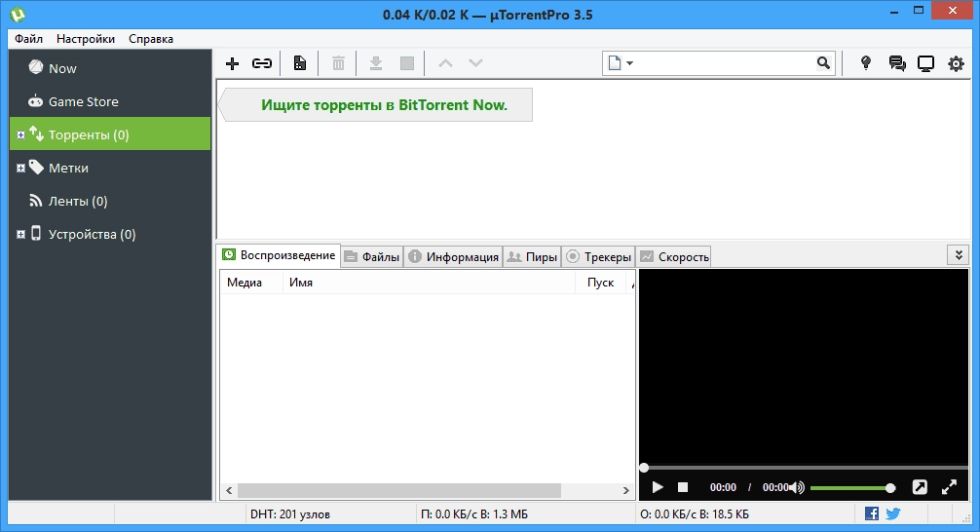The height and width of the screenshot is (532, 980).
Task: Open the Файл menu
Action: (29, 39)
